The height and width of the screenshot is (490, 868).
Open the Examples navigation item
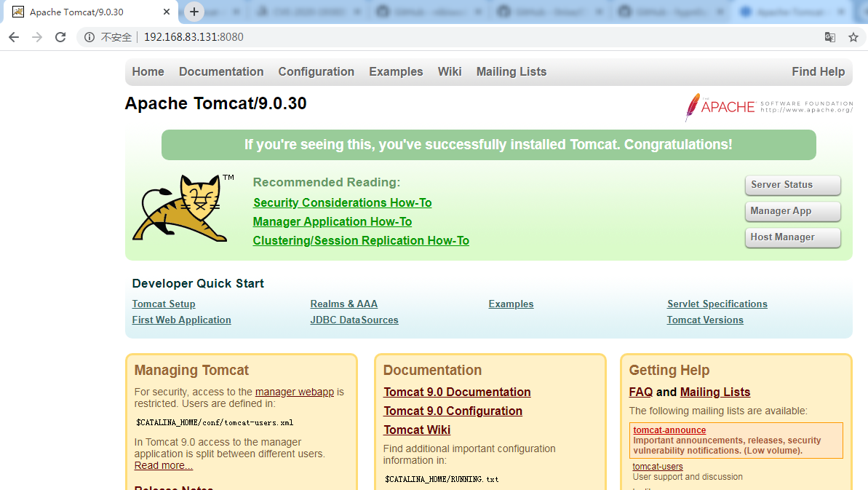396,72
